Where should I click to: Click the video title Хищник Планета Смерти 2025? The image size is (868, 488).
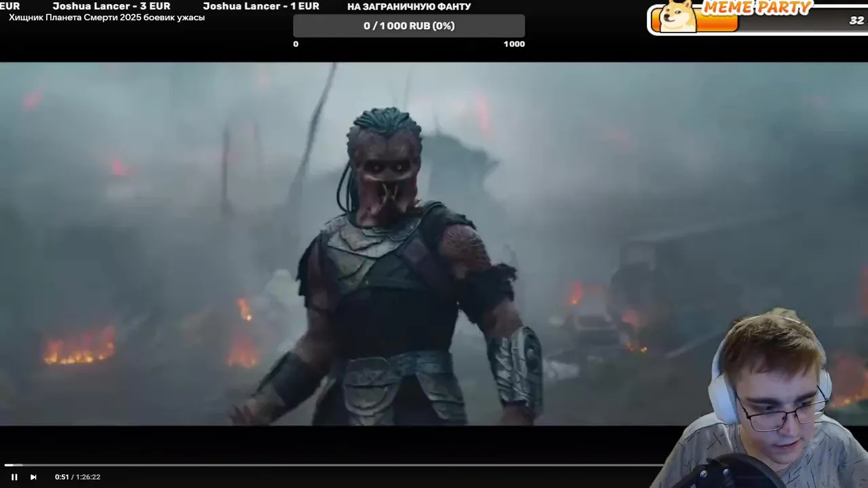coord(106,18)
